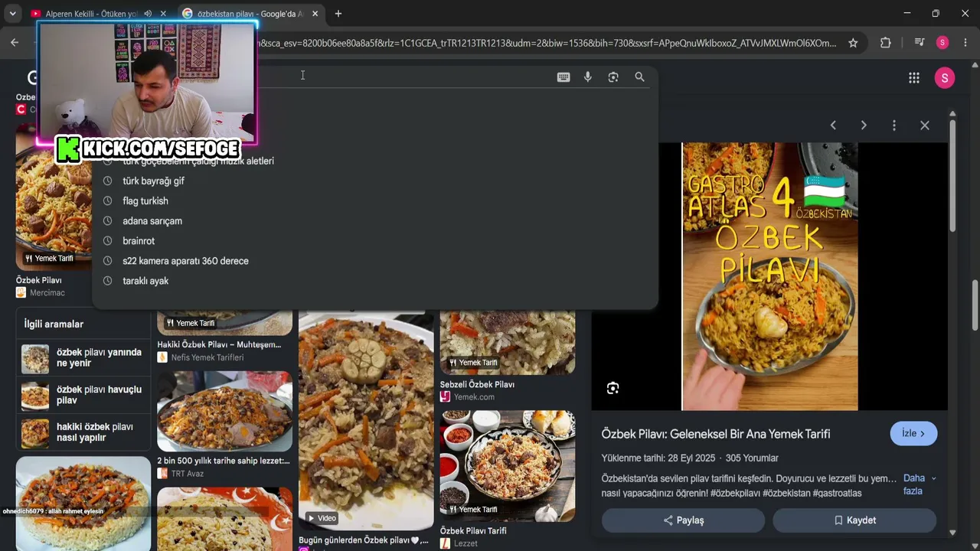Open related search "özbek pilavı yanında ne yenir"
Screen dimensions: 980x551
[x=83, y=358]
